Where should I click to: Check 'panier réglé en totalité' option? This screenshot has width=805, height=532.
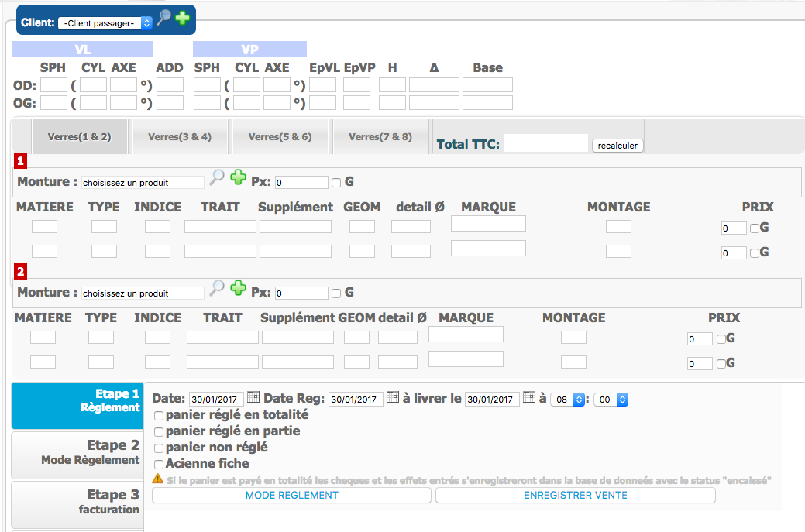159,415
